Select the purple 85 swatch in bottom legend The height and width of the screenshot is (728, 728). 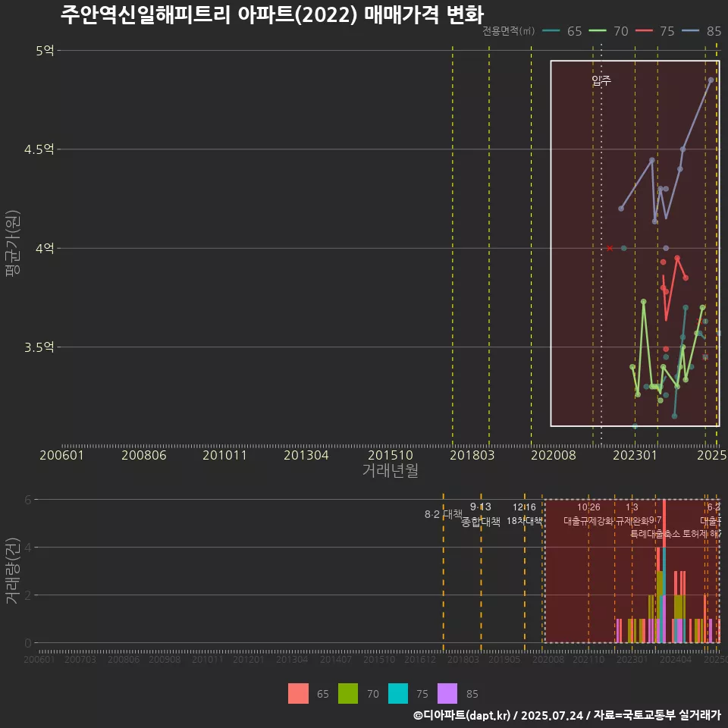coord(447,694)
